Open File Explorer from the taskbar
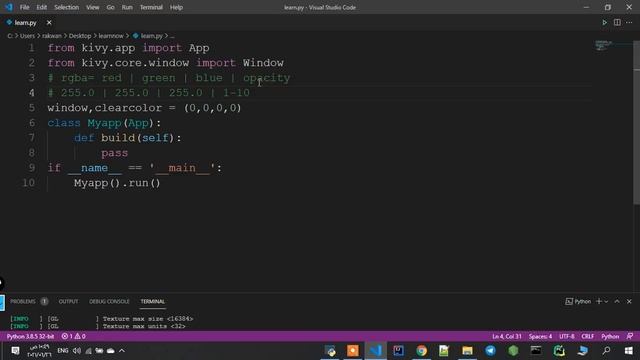This screenshot has height=360, width=640. (467, 351)
